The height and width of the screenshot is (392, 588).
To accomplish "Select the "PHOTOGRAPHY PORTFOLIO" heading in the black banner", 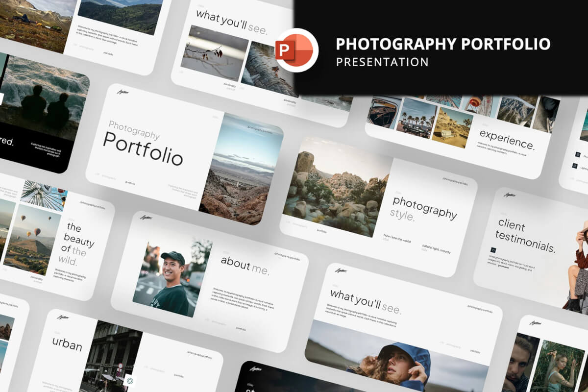I will tap(443, 44).
